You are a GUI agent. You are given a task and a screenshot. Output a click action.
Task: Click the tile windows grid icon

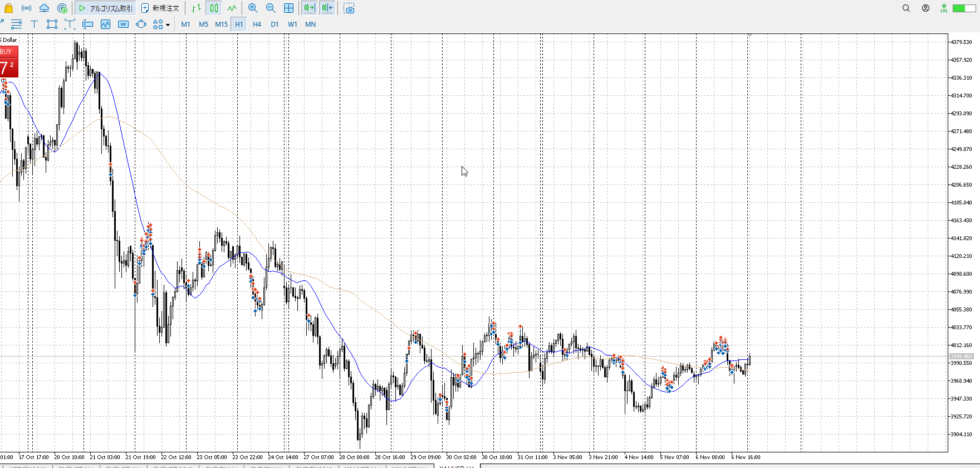(288, 8)
